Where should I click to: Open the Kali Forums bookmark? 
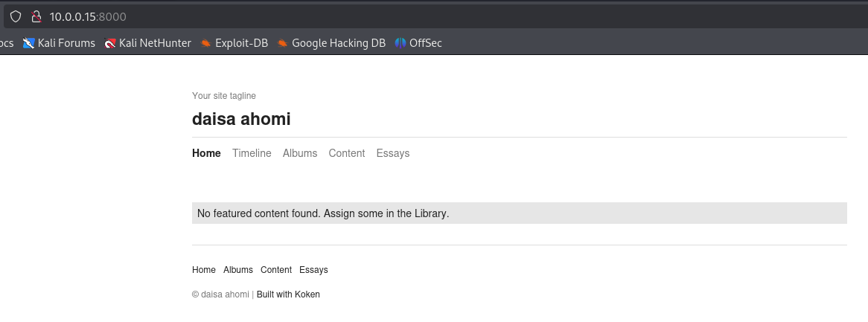click(60, 43)
